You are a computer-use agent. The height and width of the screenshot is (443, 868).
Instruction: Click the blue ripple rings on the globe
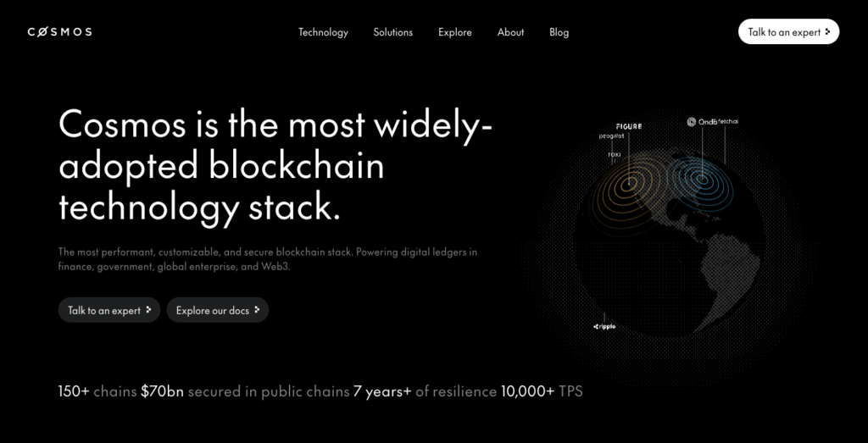point(700,178)
